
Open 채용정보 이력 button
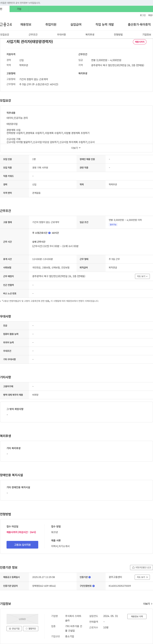click(x=137, y=616)
